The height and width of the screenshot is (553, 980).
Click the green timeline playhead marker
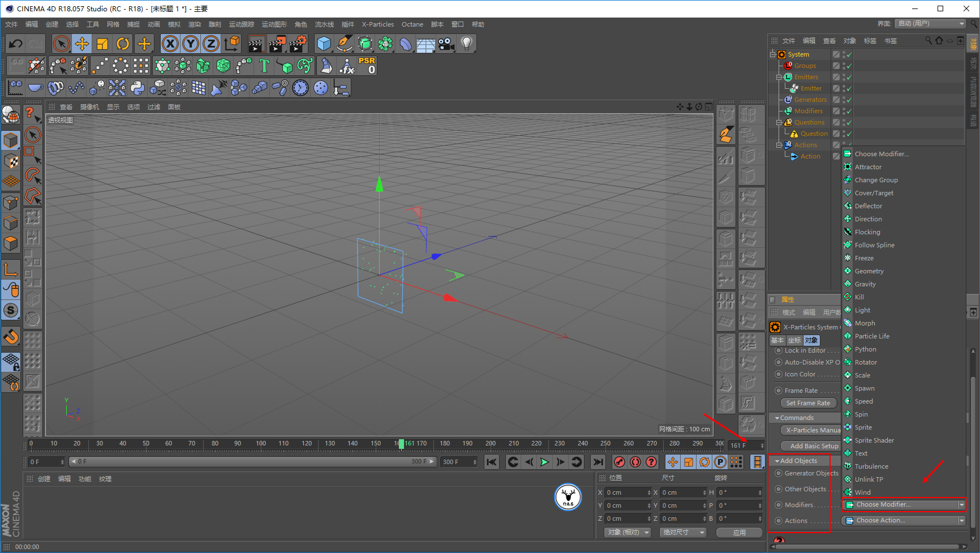pyautogui.click(x=401, y=444)
